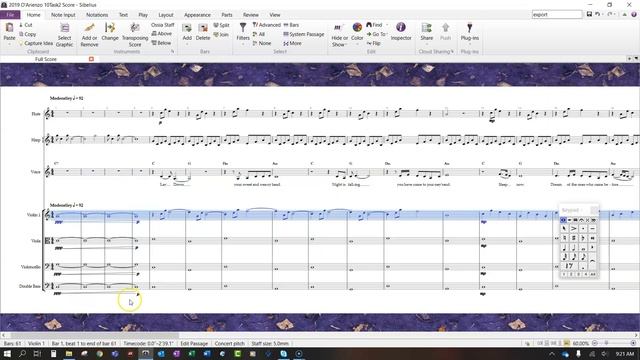The image size is (640, 360).
Task: Click the Paste clipboard icon
Action: (x=9, y=28)
